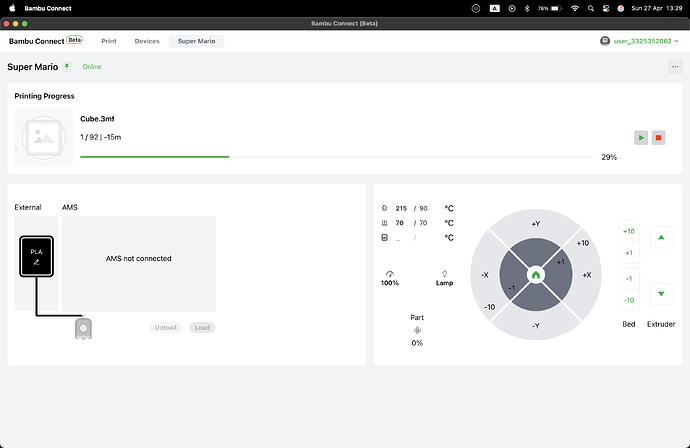Click the Bluetooth menu bar icon
The width and height of the screenshot is (690, 448).
coord(527,8)
